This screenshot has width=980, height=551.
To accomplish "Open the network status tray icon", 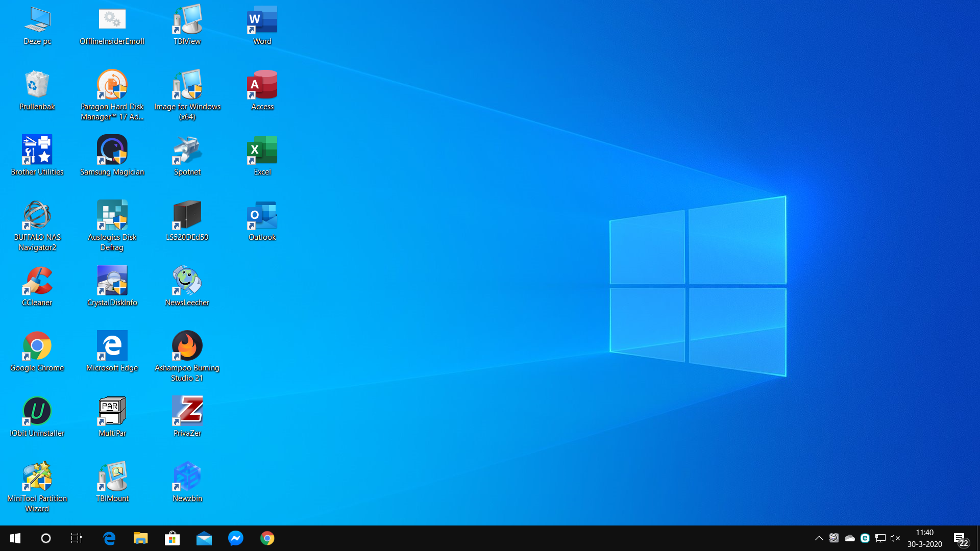I will 880,538.
